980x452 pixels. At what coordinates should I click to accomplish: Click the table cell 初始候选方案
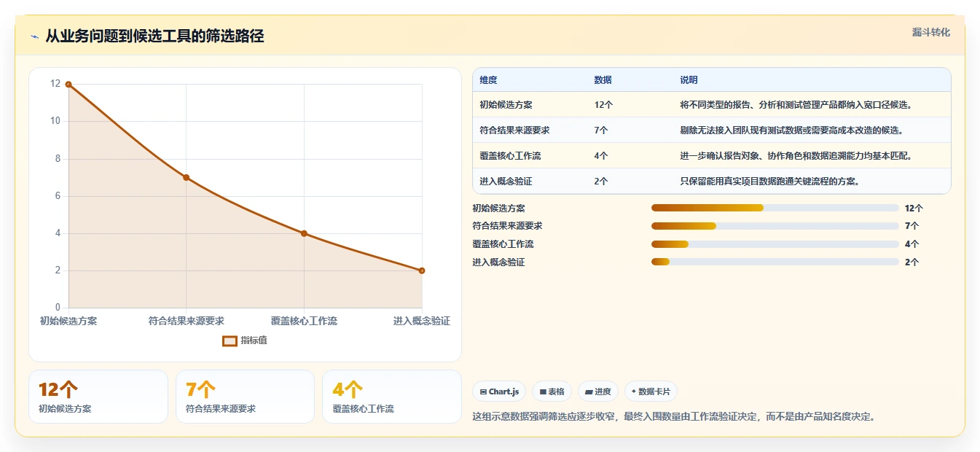coord(506,105)
